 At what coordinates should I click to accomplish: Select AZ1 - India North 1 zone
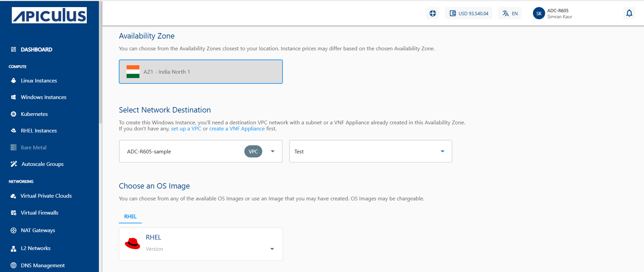point(200,72)
